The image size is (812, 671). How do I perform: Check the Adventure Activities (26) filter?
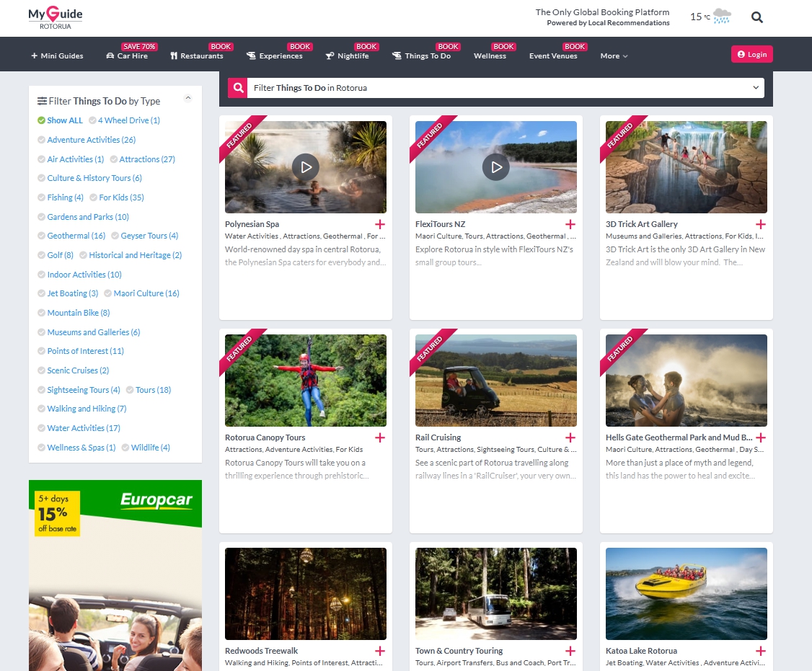pos(87,140)
